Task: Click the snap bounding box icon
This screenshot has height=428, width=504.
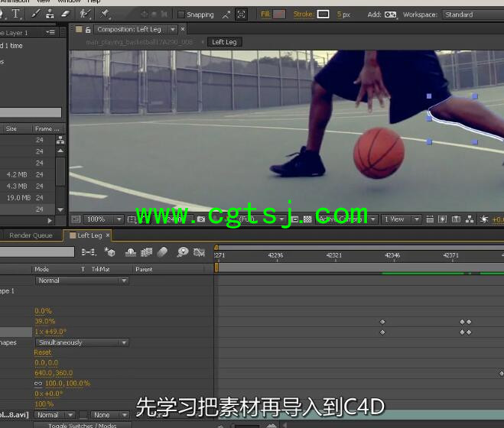Action: [241, 15]
